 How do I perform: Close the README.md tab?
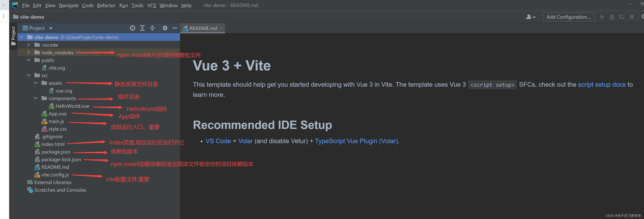coord(221,28)
